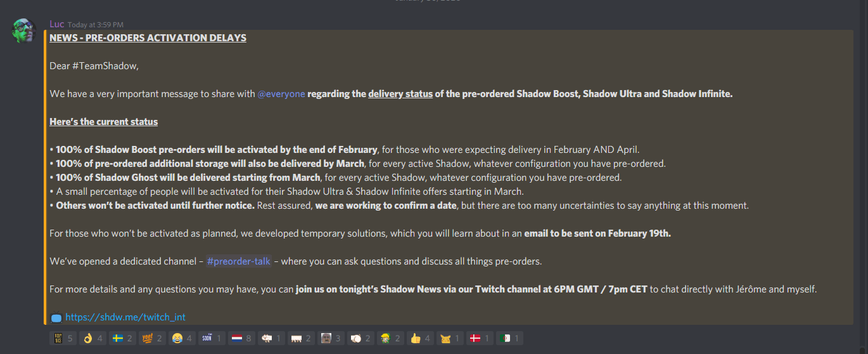Toggle the face photo emoji reaction

coord(331,339)
